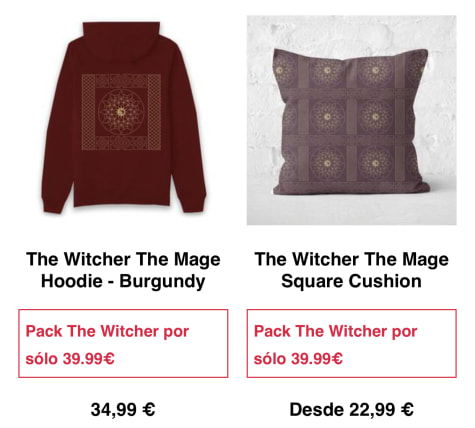Click 'sólo 39.99€' in the hoodie offer box
The height and width of the screenshot is (428, 475).
coord(70,359)
